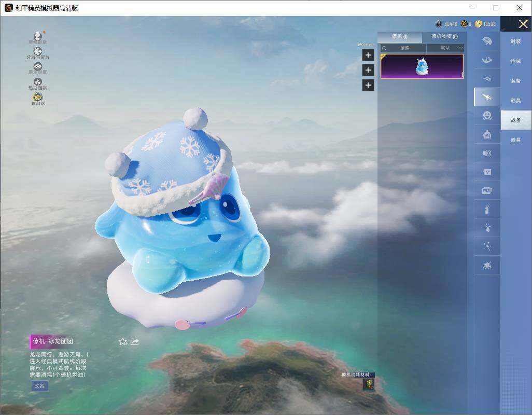The image size is (532, 415).
Task: Open the picture gallery category icon
Action: [x=487, y=191]
